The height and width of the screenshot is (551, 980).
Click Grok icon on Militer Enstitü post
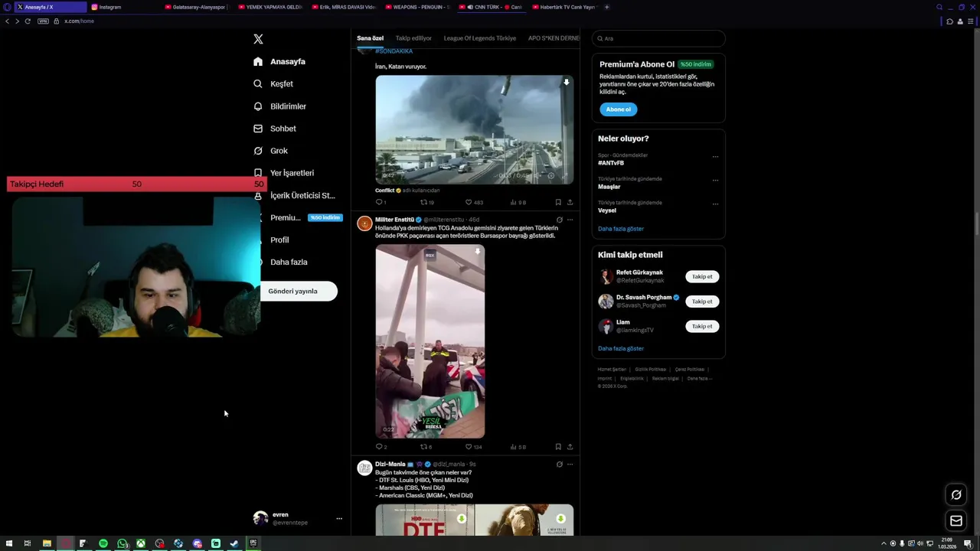tap(560, 220)
